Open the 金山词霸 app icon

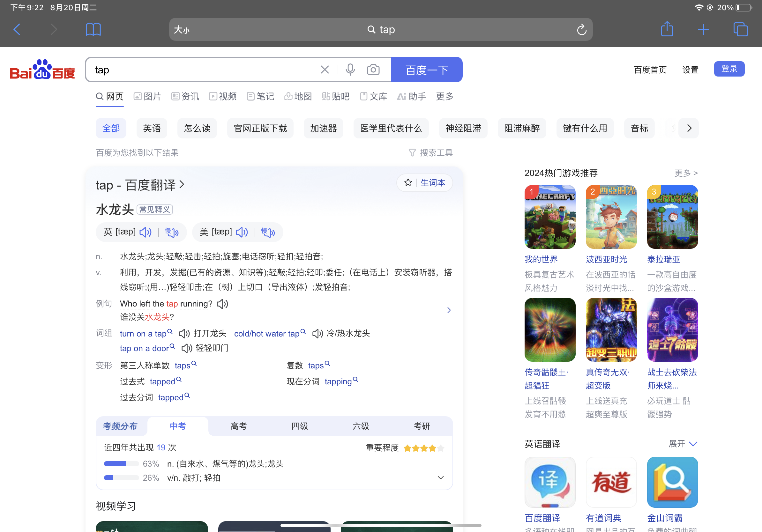point(672,482)
